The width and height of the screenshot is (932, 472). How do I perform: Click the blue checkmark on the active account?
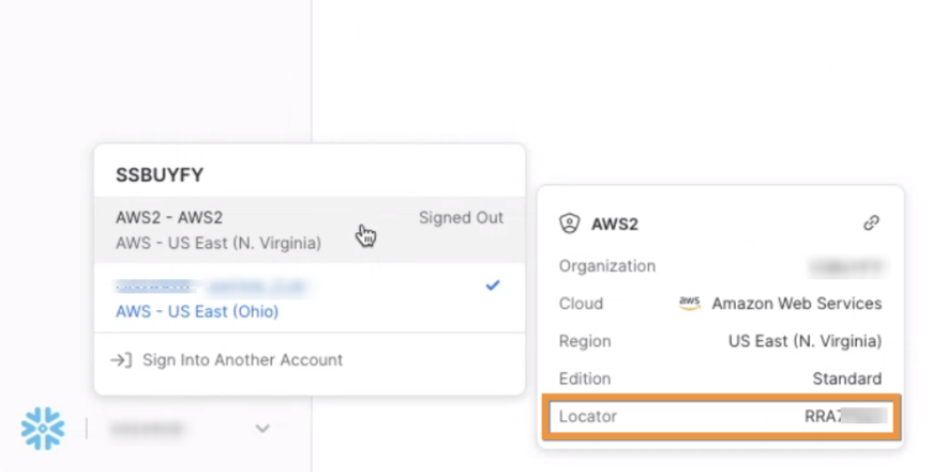(493, 285)
